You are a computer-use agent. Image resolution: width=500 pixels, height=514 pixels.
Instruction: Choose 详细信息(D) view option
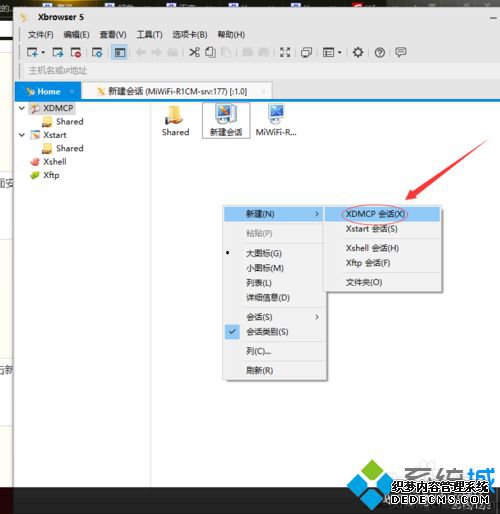coord(273,297)
